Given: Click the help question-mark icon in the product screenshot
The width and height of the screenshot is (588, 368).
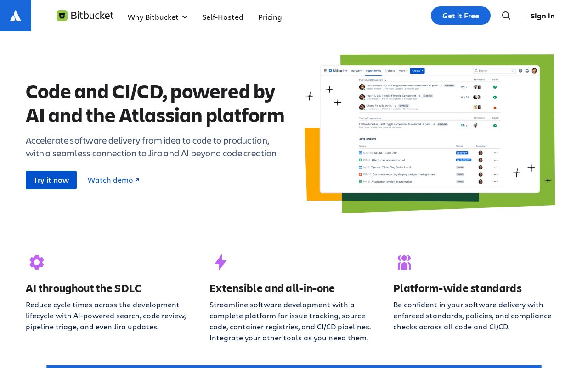Looking at the screenshot, I should (x=520, y=70).
